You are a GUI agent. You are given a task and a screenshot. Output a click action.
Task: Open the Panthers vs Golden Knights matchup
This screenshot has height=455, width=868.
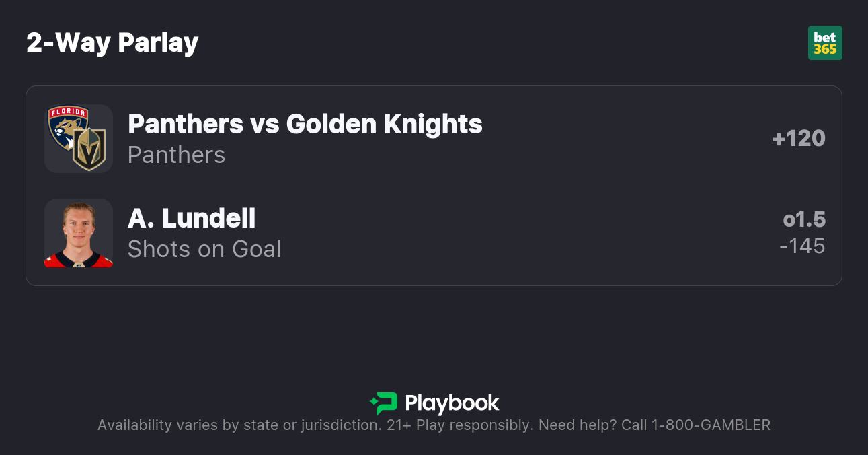[305, 124]
